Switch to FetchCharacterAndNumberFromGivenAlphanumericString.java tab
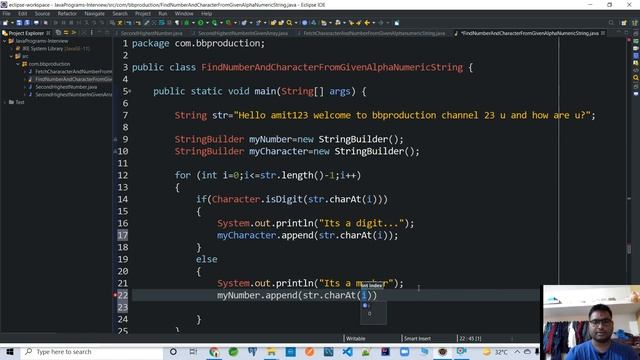This screenshot has width=640, height=360. (373, 33)
